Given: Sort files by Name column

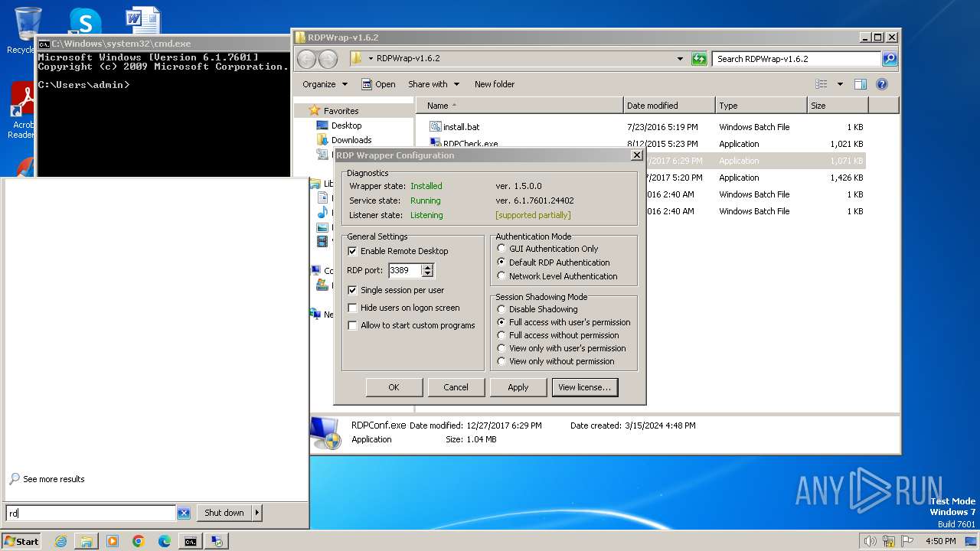Looking at the screenshot, I should tap(519, 106).
